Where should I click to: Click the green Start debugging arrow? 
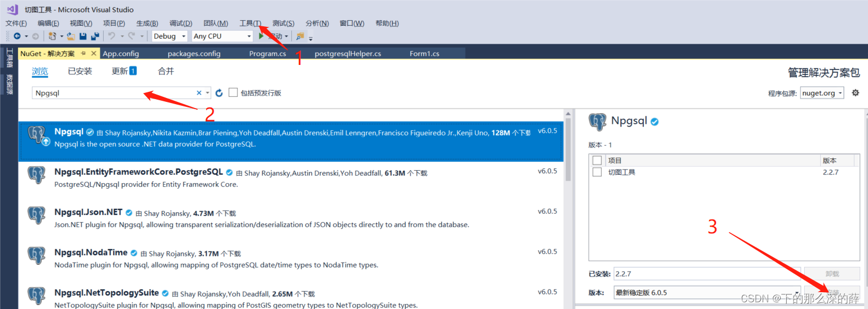[261, 36]
